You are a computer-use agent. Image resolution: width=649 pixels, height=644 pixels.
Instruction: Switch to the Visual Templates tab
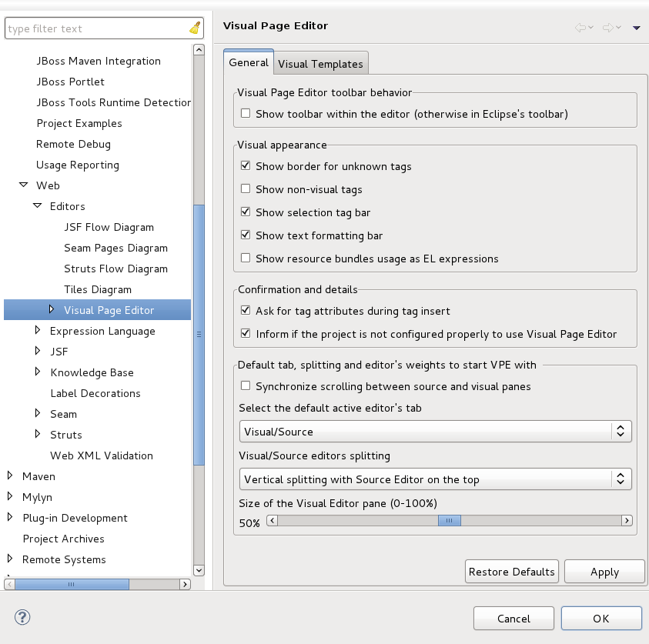pos(320,64)
